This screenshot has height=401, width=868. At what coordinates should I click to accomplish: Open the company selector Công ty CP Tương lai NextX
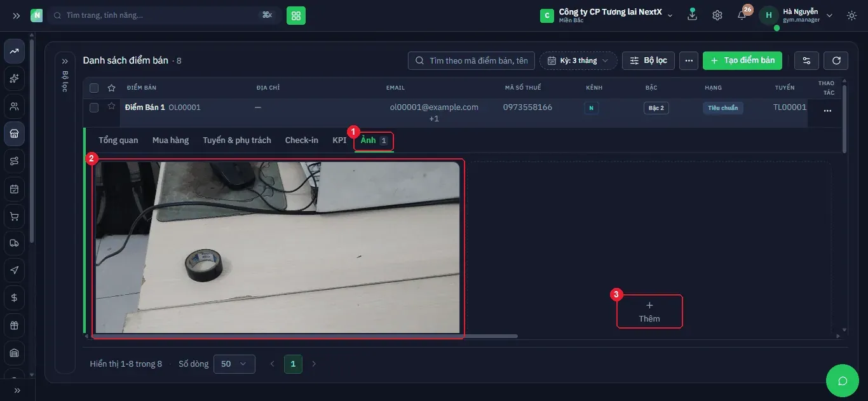pos(606,15)
